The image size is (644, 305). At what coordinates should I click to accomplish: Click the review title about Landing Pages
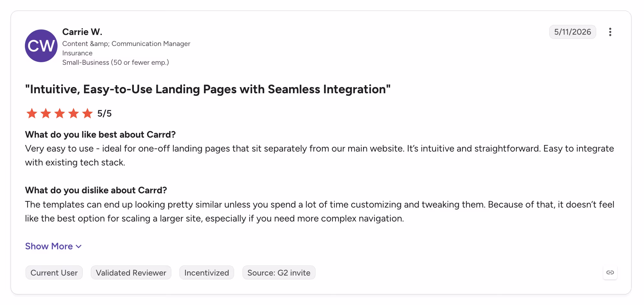(208, 89)
